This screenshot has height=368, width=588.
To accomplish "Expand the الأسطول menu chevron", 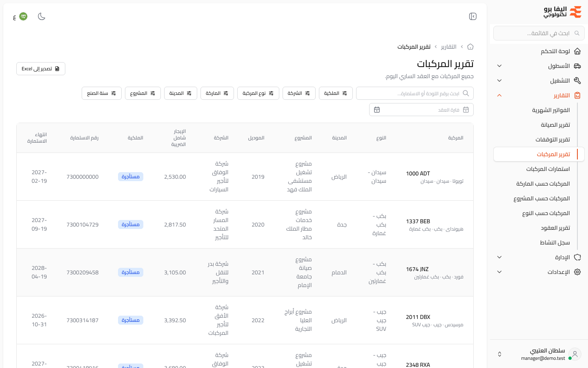I will point(499,66).
